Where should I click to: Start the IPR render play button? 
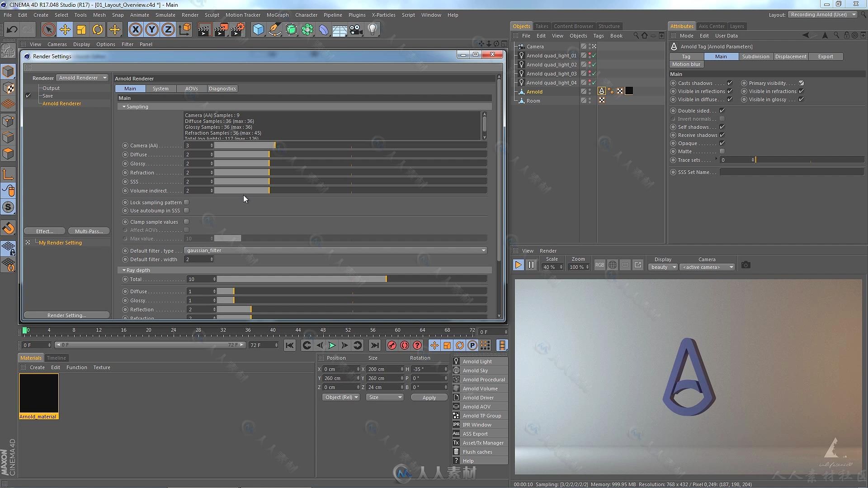[519, 265]
